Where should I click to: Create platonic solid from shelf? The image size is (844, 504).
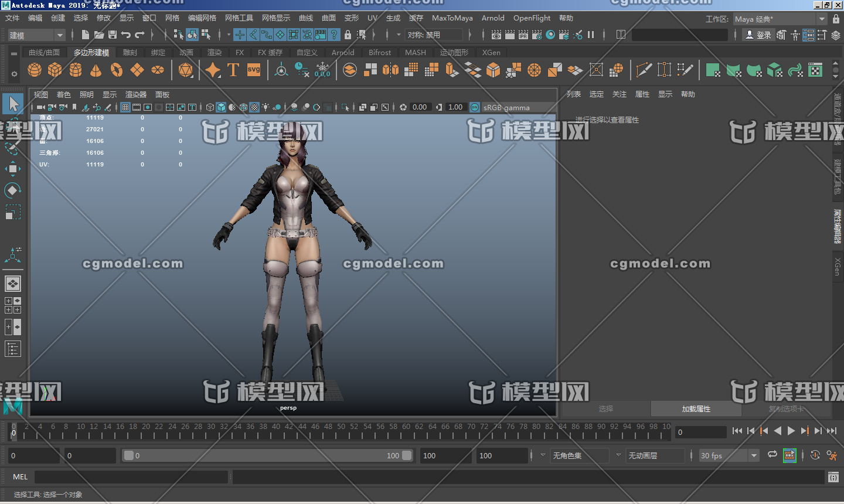pos(185,70)
